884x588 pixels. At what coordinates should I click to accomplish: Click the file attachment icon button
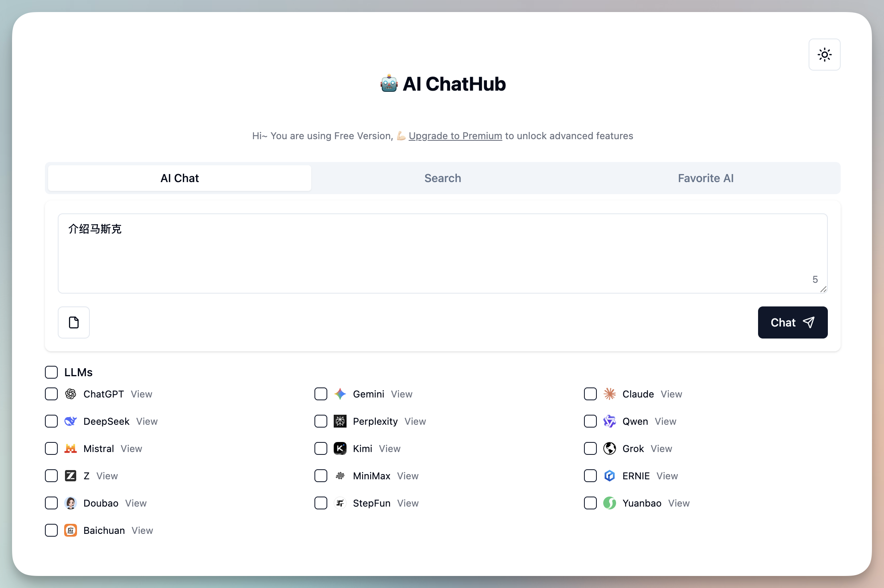(x=74, y=322)
